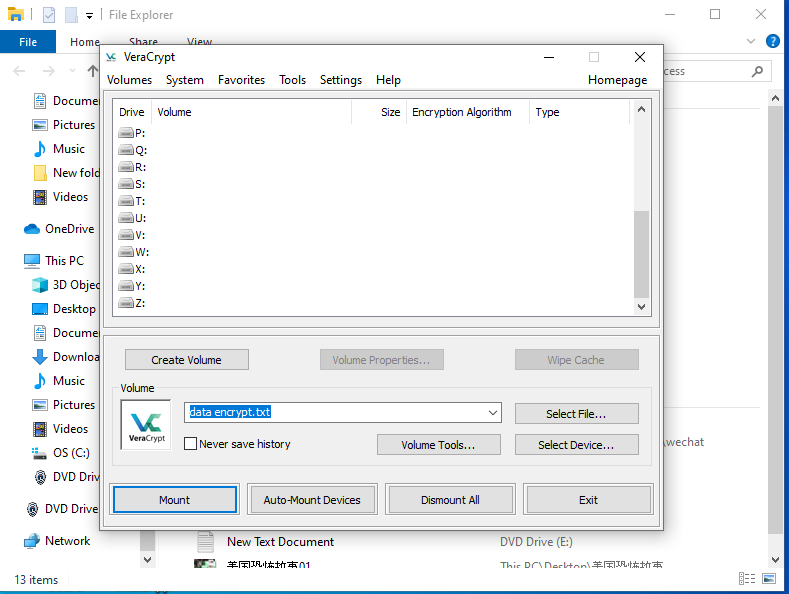
Task: Open recent locations dropdown in File Explorer
Action: pos(72,71)
